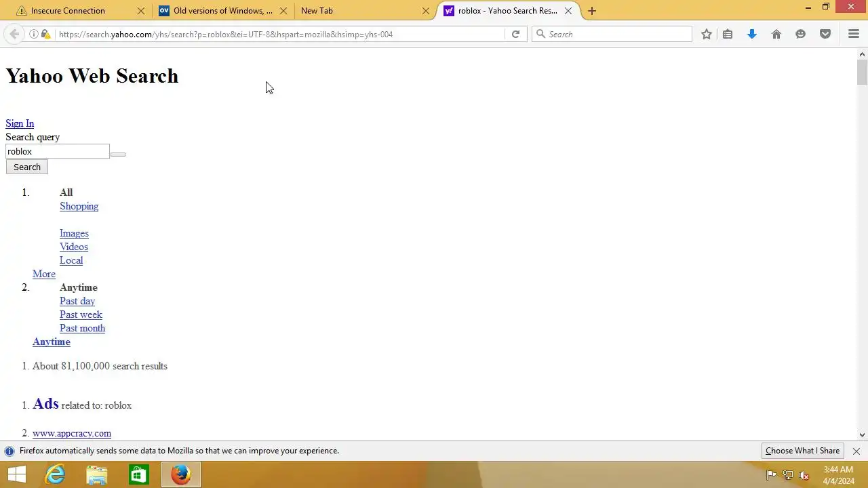Click the bold Anytime link
This screenshot has width=868, height=488.
coord(52,342)
